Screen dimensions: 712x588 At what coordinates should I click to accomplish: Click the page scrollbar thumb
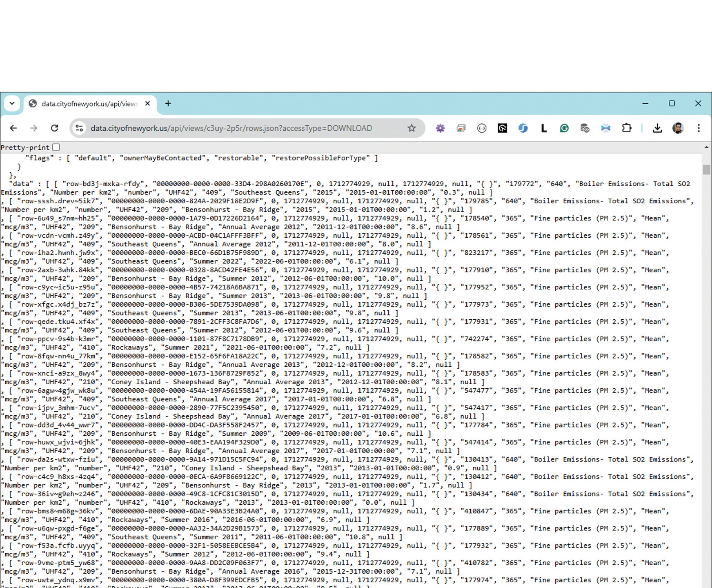click(x=707, y=169)
